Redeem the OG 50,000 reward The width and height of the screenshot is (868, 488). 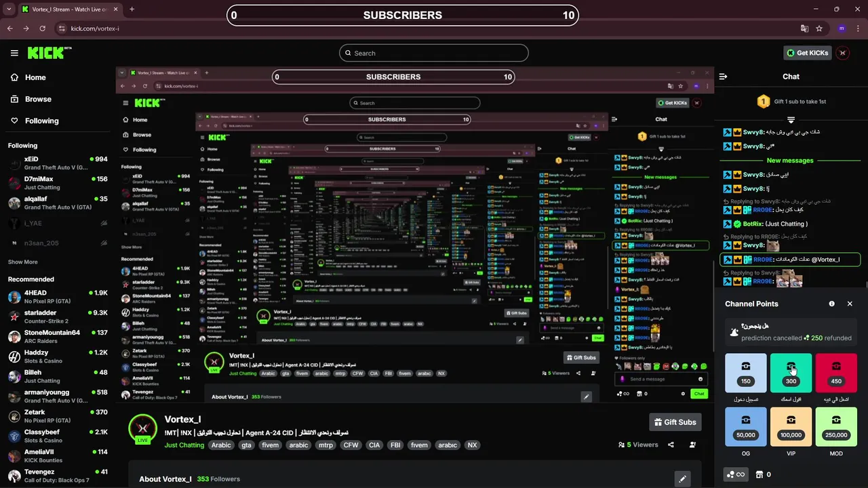(746, 427)
